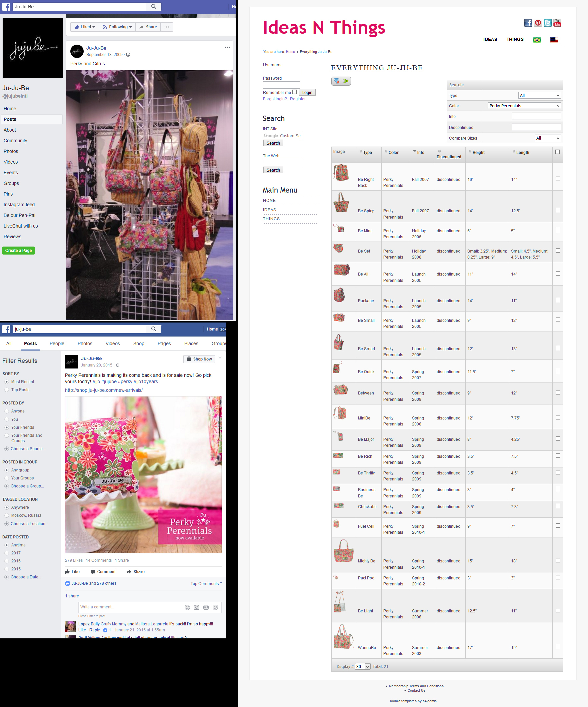Click the Ju-Ju-Be profile logo image

point(33,48)
